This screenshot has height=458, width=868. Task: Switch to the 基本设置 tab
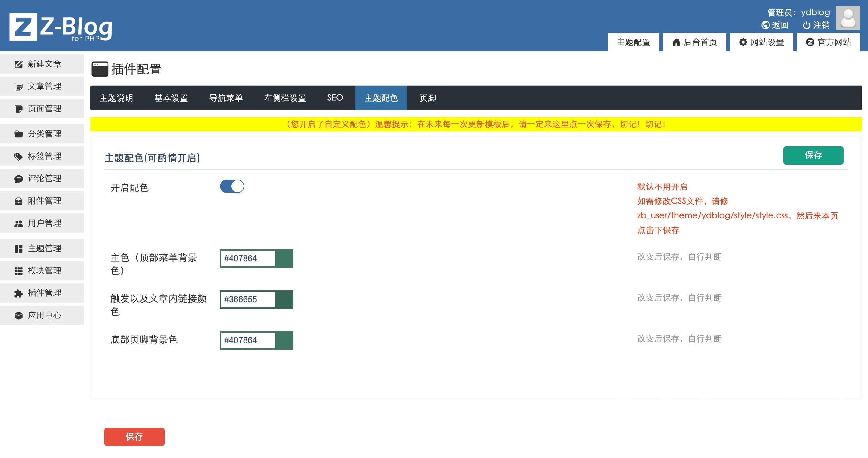click(171, 98)
